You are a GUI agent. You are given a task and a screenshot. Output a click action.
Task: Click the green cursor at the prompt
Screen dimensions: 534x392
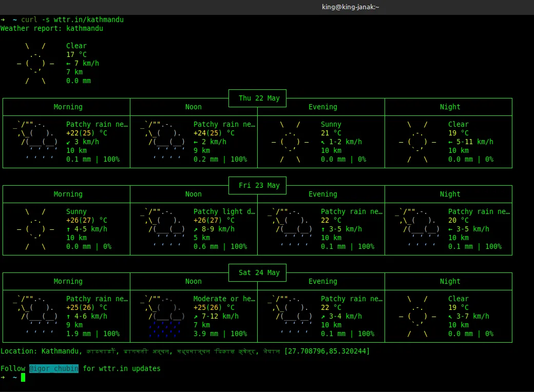click(23, 378)
